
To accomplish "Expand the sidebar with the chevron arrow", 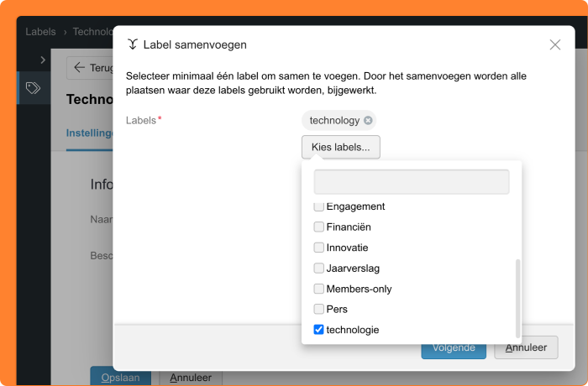I will click(43, 60).
